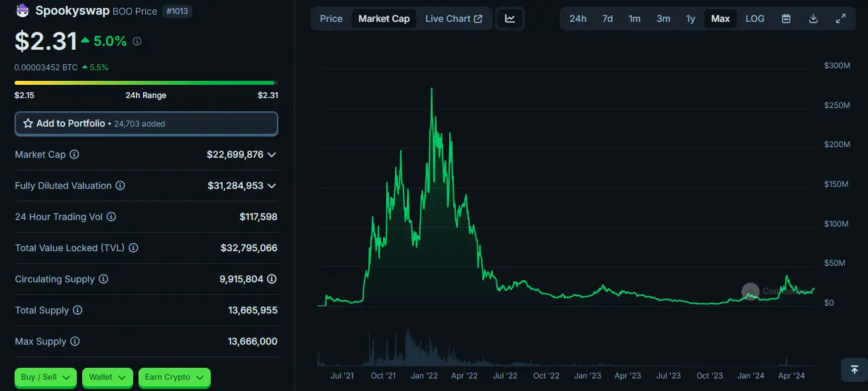This screenshot has height=391, width=868.
Task: Open the Live Chart external link
Action: tap(454, 19)
